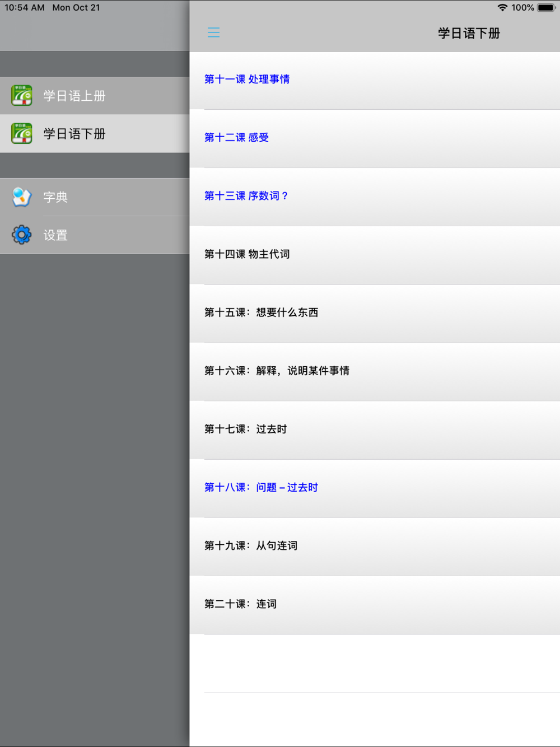This screenshot has height=747, width=560.
Task: Open the 学日语下册 book icon
Action: click(x=22, y=134)
